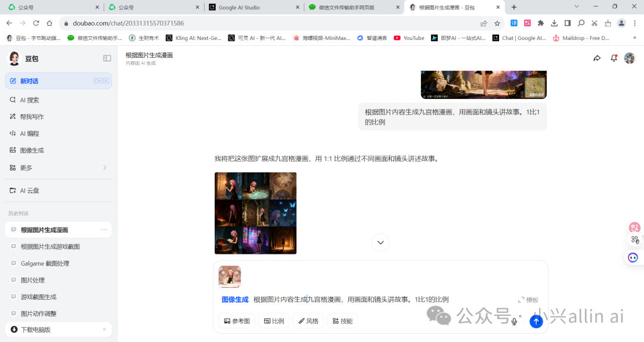
Task: Open page share icon in address bar
Action: [484, 23]
